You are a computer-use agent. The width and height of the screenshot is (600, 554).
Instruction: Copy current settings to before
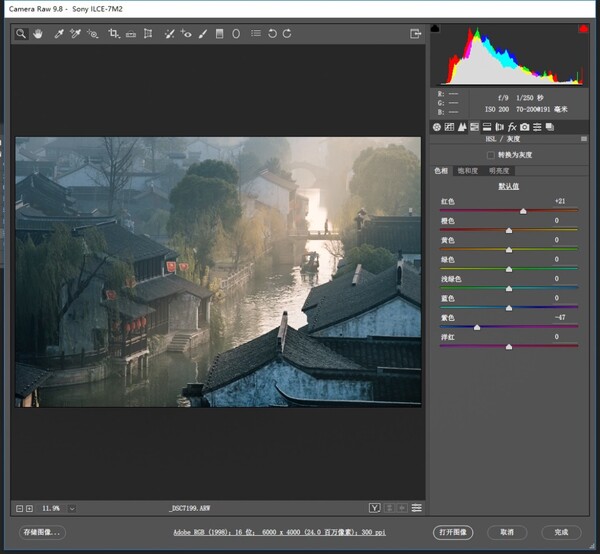[x=402, y=508]
